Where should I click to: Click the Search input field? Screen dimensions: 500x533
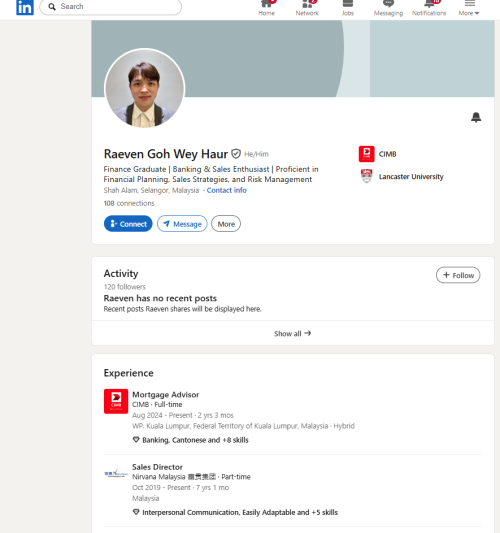pos(110,7)
